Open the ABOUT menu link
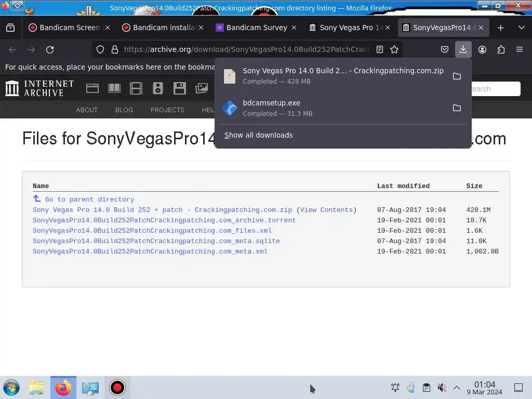Image resolution: width=532 pixels, height=399 pixels. coord(87,110)
